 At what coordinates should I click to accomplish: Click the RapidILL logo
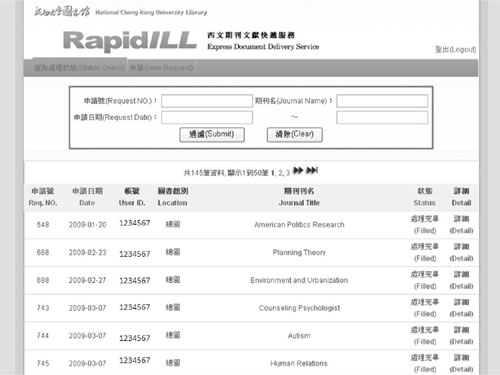coord(130,41)
